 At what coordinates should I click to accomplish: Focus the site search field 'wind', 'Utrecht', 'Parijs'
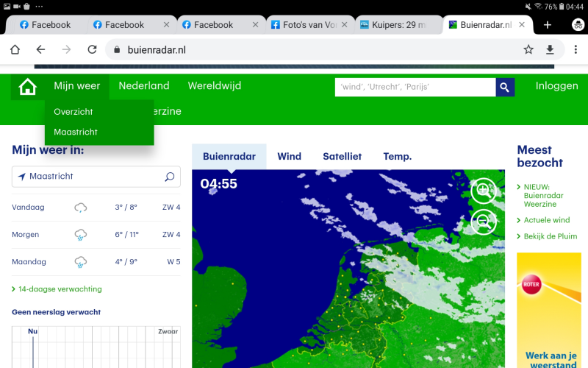(415, 87)
